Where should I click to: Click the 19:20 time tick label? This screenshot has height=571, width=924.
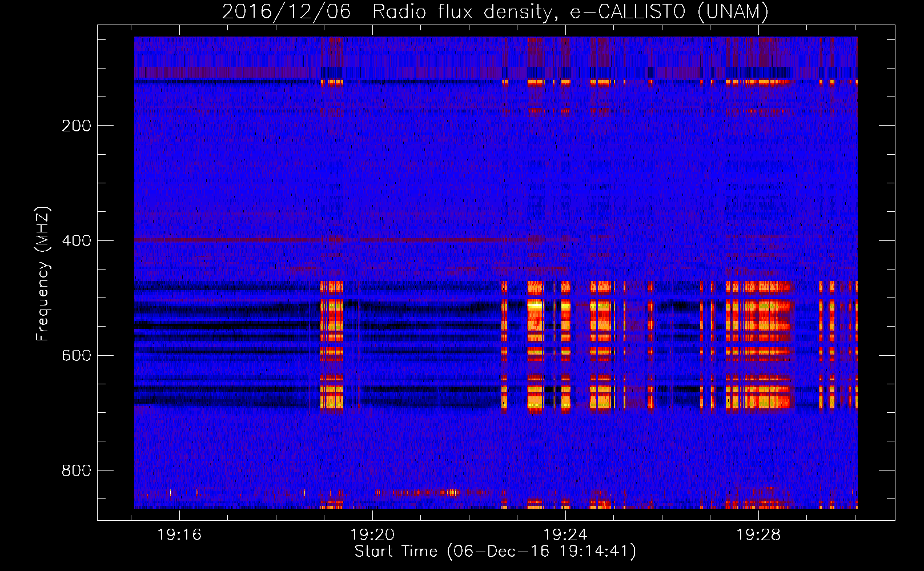(x=372, y=535)
